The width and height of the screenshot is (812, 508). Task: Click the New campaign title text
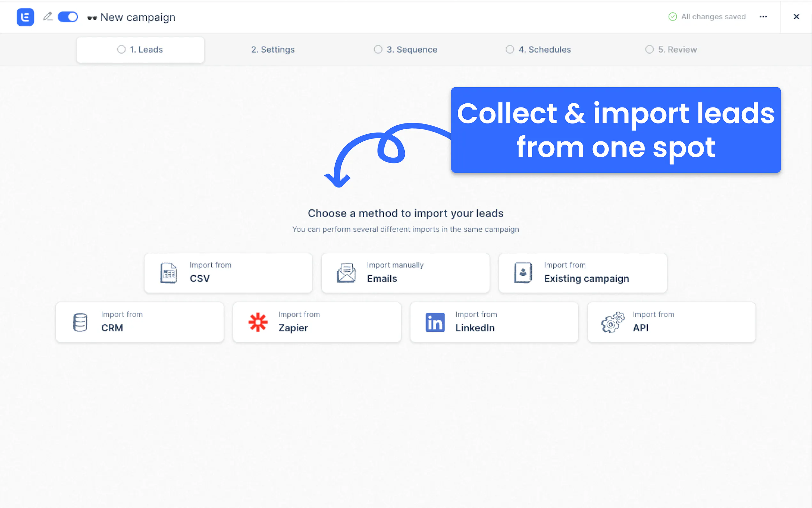(138, 17)
